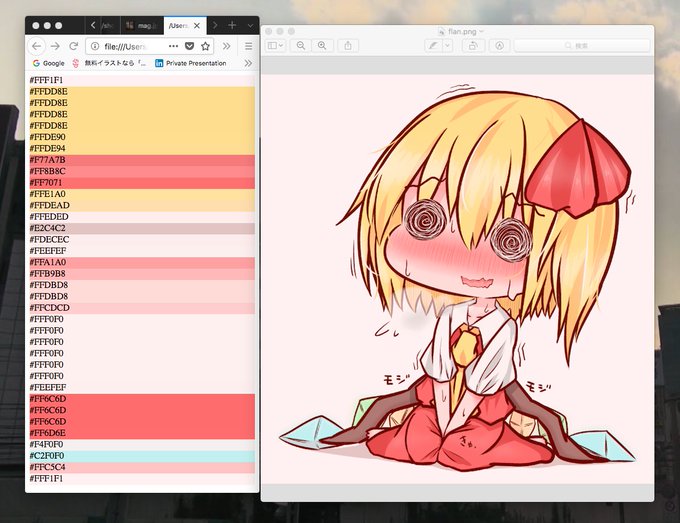Go back in Firefox browser
Viewport: 680px width, 523px height.
(36, 46)
